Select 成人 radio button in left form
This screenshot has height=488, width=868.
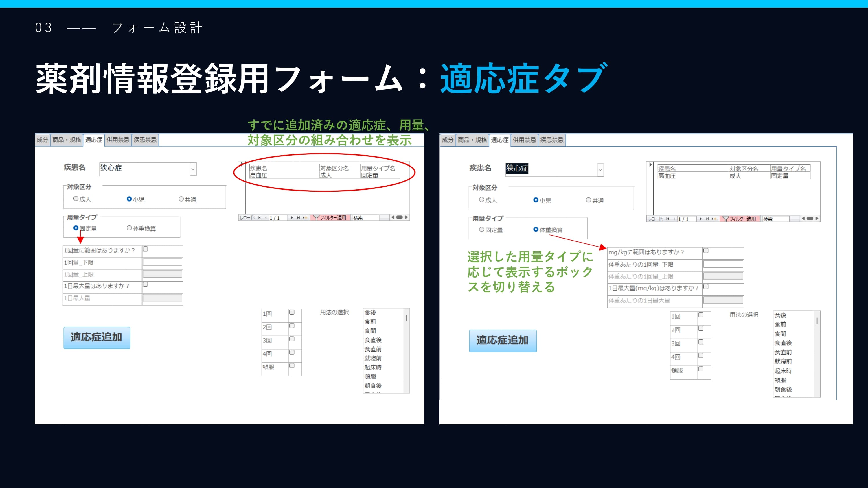point(76,199)
